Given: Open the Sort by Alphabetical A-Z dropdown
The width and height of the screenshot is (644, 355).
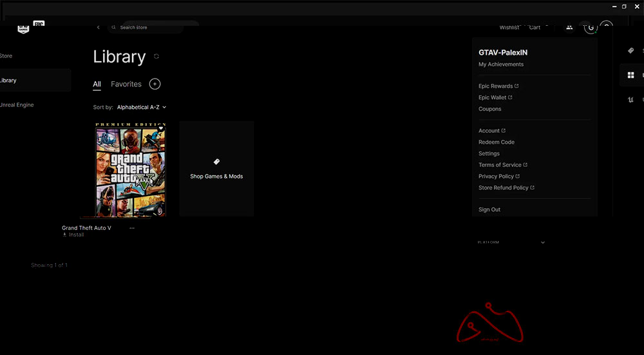Looking at the screenshot, I should pyautogui.click(x=142, y=107).
